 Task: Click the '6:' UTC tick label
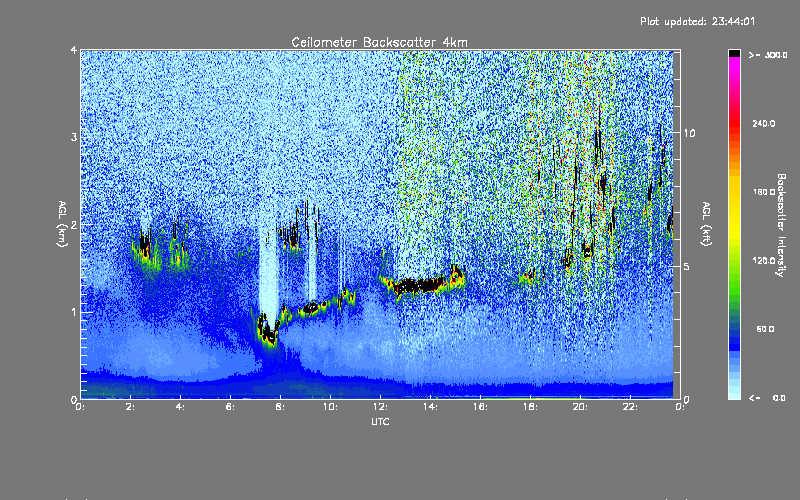point(231,407)
